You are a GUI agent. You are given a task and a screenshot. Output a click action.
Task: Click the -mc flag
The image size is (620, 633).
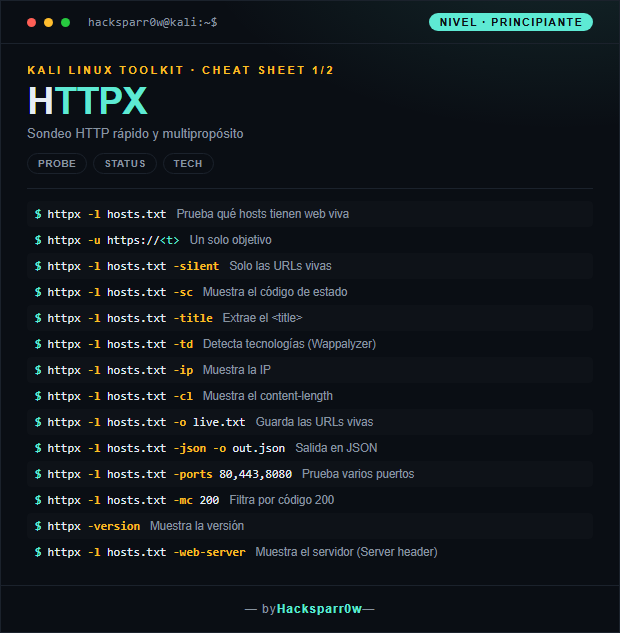coord(183,501)
